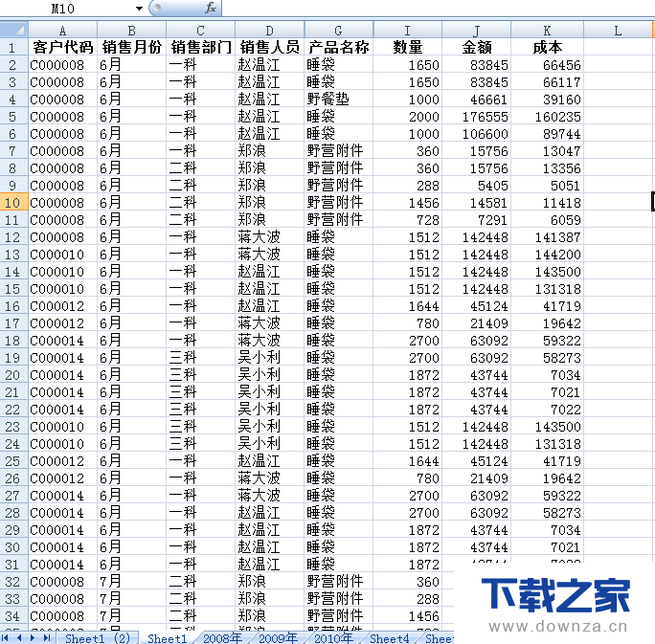This screenshot has height=644, width=655.
Task: Switch to the Sheet4 tab
Action: (x=390, y=638)
